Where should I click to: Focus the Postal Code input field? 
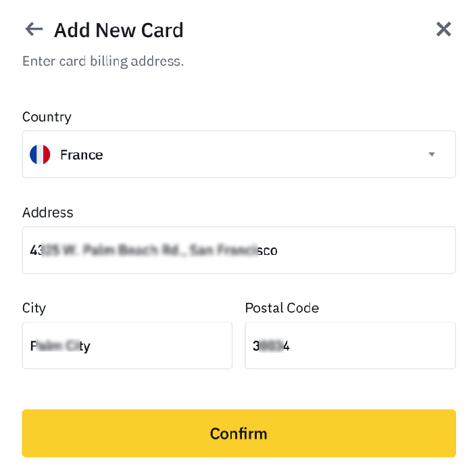350,346
